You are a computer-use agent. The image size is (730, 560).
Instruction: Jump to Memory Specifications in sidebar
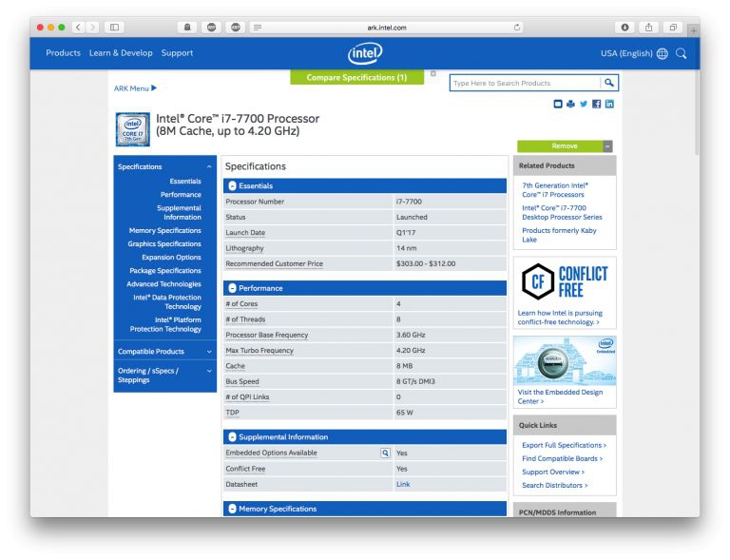point(165,230)
